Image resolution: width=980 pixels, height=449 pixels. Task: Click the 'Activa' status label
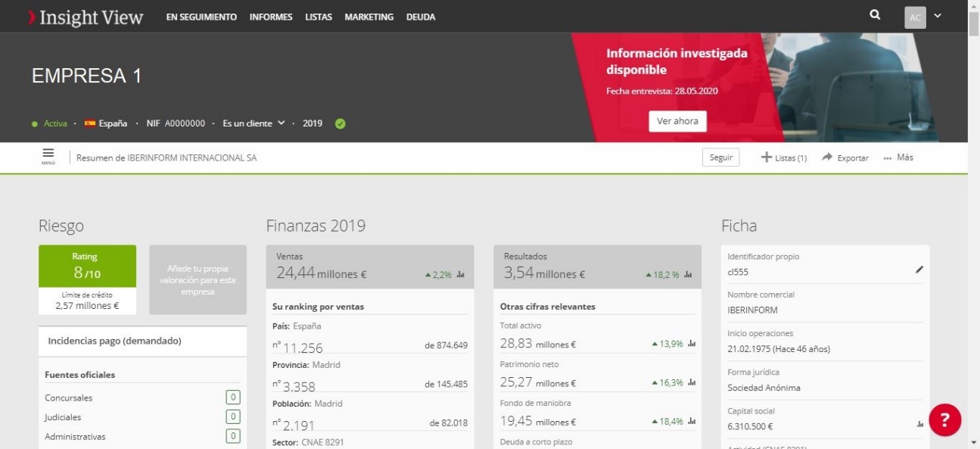point(54,123)
